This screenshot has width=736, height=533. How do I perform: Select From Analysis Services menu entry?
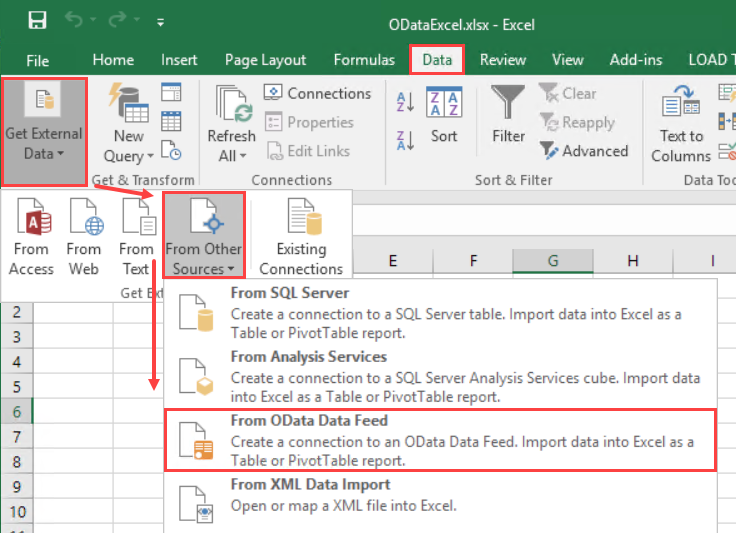pyautogui.click(x=440, y=376)
